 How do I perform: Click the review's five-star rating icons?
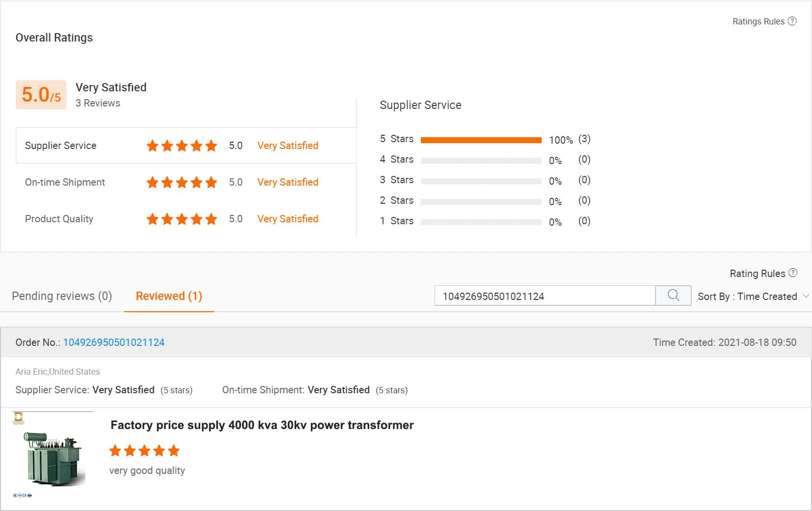click(x=144, y=451)
